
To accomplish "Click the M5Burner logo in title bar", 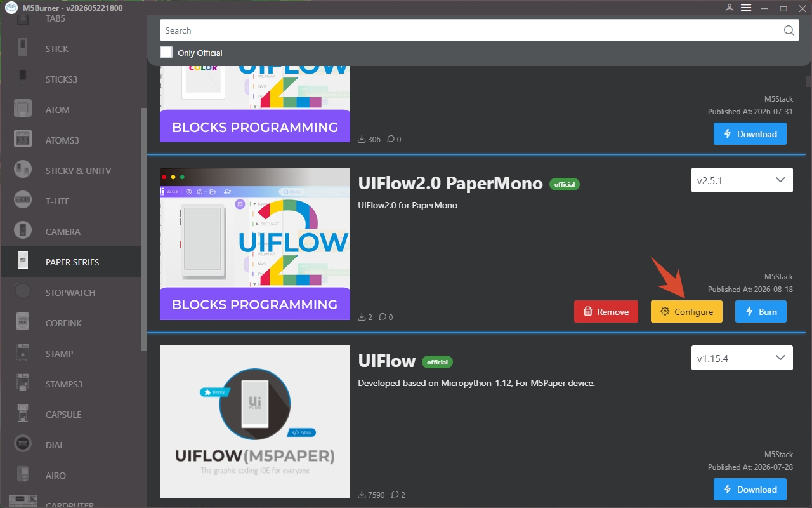I will point(10,8).
